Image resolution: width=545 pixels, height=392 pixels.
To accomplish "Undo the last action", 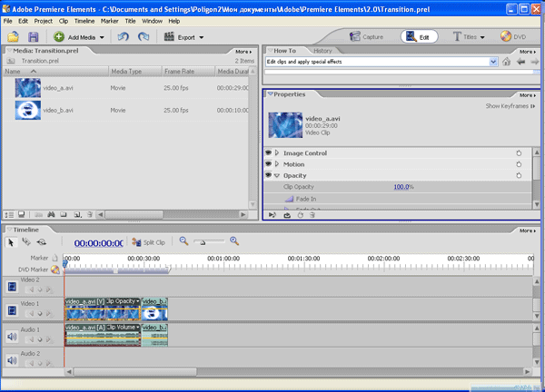I will [x=123, y=36].
